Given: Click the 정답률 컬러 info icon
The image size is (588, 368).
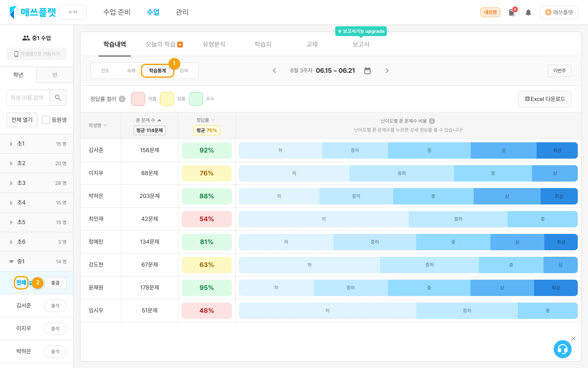Looking at the screenshot, I should click(x=122, y=99).
